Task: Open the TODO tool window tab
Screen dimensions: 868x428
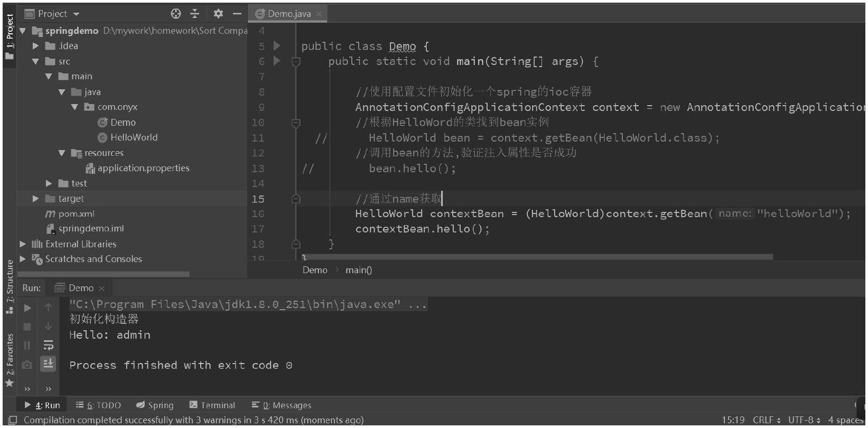Action: (x=98, y=405)
